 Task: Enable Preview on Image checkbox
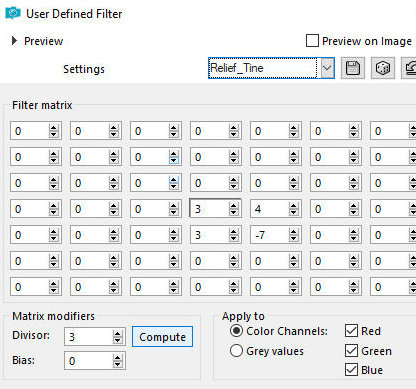tap(312, 41)
